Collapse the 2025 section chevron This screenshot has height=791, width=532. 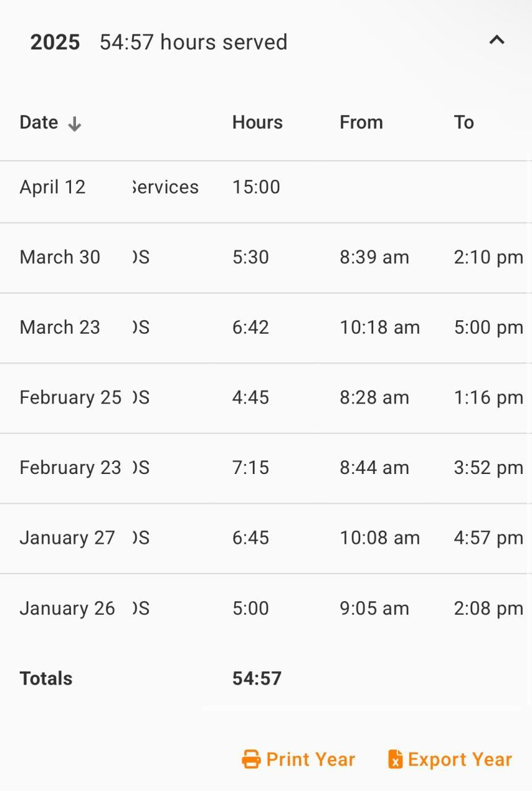(497, 41)
